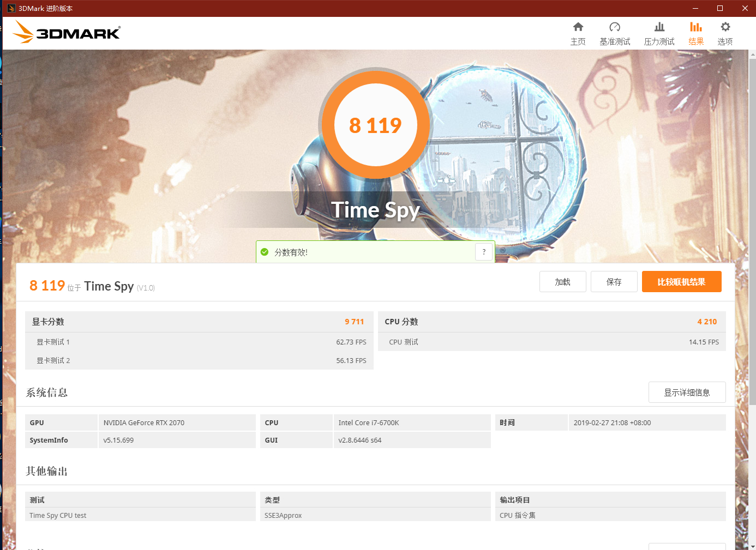
Task: Click the 加载 load button
Action: pos(563,282)
